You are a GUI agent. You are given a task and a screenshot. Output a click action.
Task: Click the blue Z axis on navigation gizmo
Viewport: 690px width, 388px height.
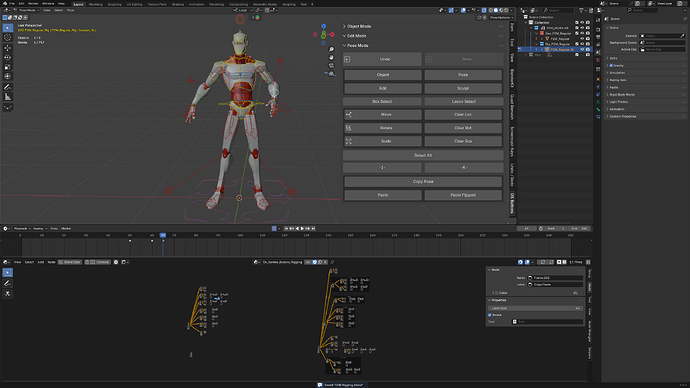point(323,26)
